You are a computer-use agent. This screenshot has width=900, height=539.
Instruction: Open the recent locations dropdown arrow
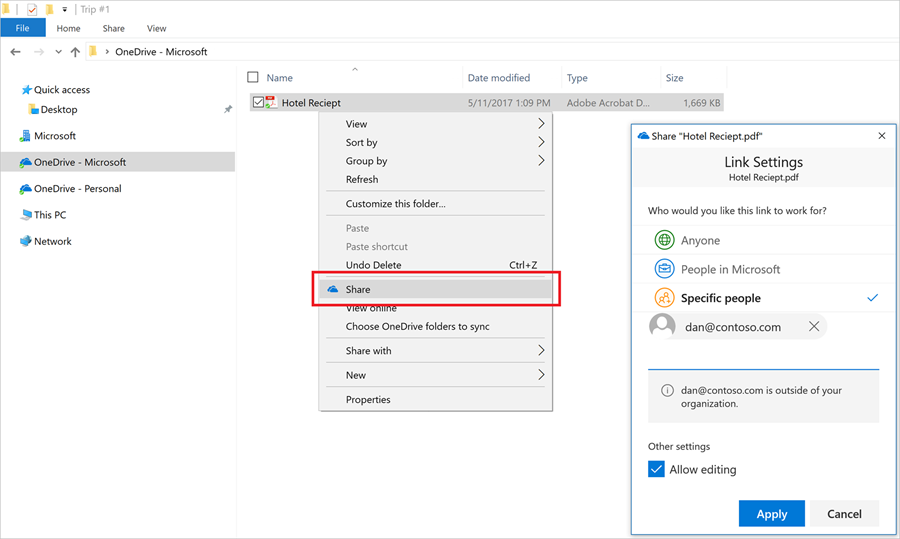(59, 52)
